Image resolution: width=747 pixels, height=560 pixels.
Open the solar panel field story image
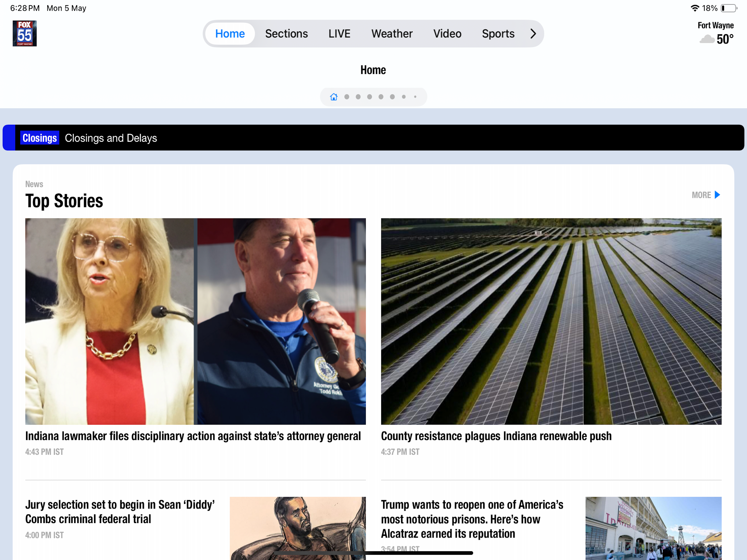(551, 321)
